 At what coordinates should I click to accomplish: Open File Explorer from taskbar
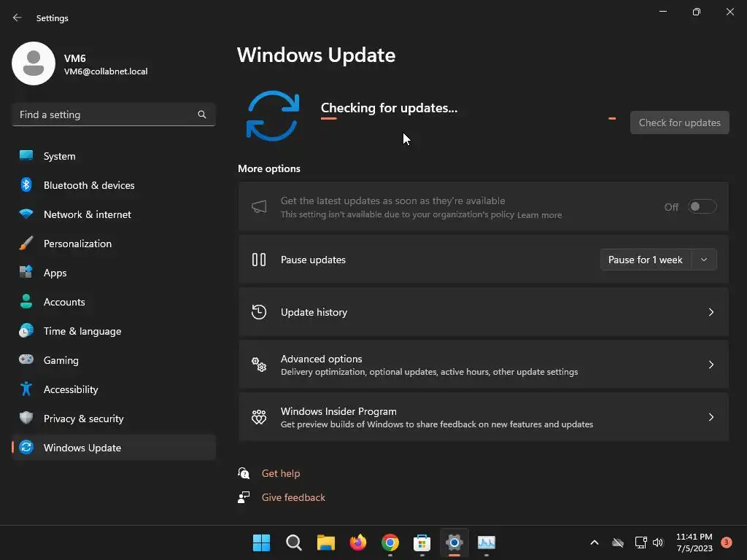click(326, 542)
